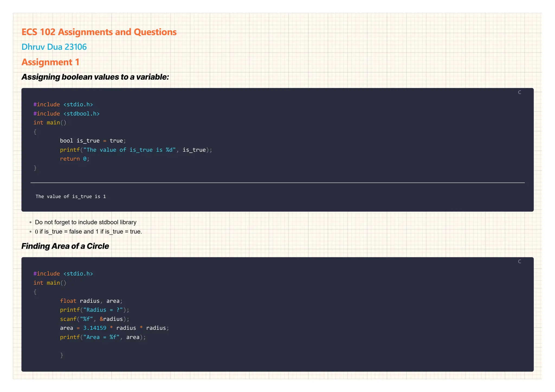This screenshot has width=555, height=392.
Task: Click '#include <stdio.h>' in the circle area code block
Action: pos(63,274)
